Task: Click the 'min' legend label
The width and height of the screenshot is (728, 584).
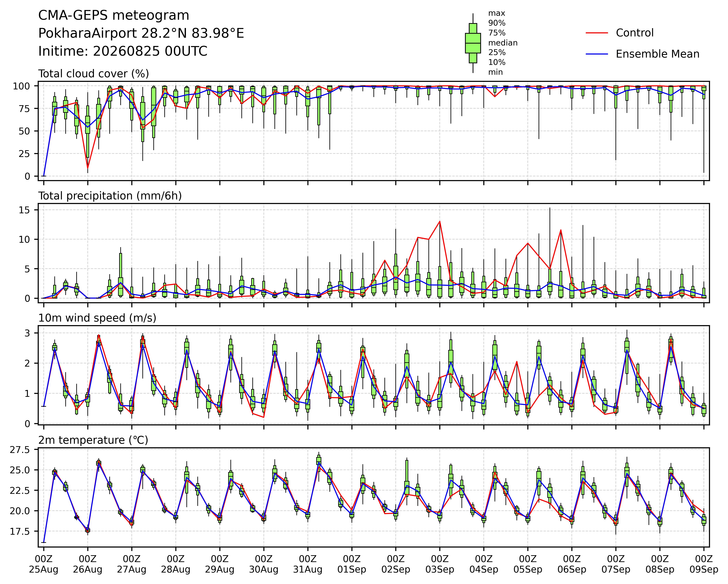Action: click(x=495, y=72)
